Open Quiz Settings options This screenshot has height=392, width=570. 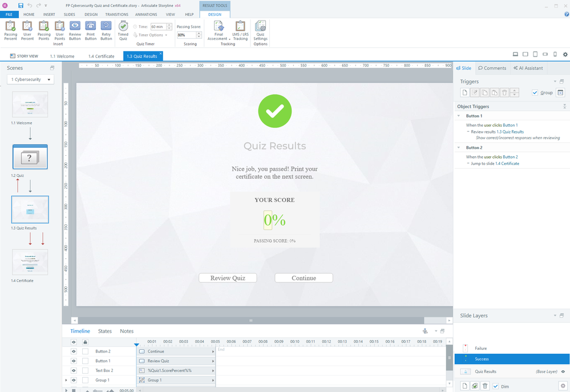260,30
